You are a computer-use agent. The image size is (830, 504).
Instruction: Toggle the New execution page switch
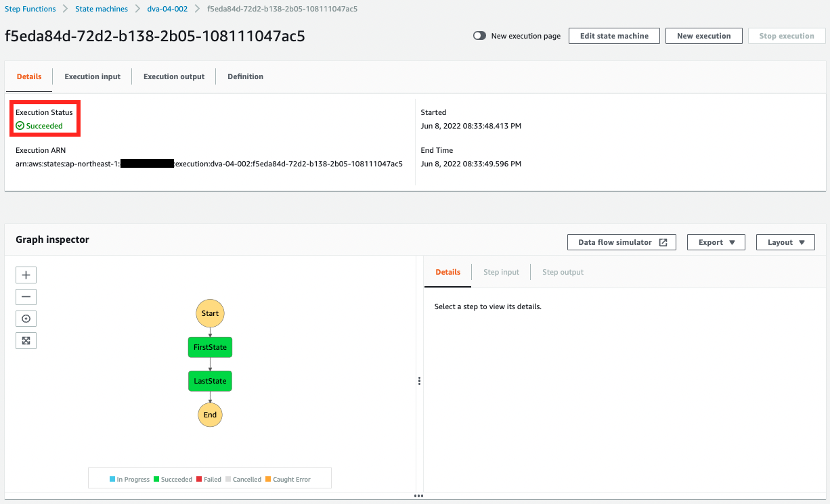tap(479, 36)
